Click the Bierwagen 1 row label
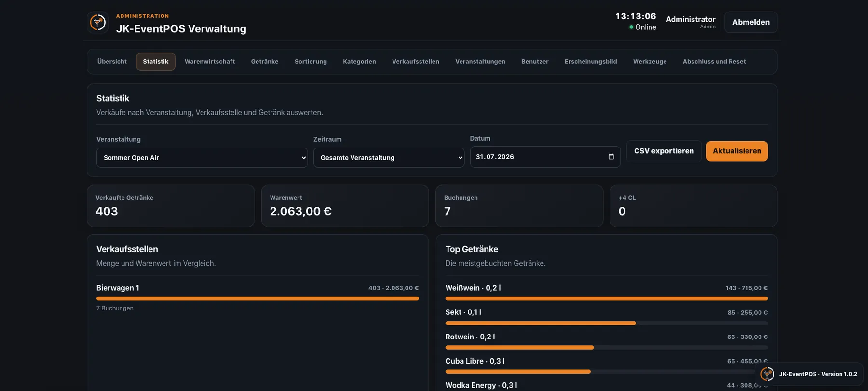The width and height of the screenshot is (868, 391). 118,288
